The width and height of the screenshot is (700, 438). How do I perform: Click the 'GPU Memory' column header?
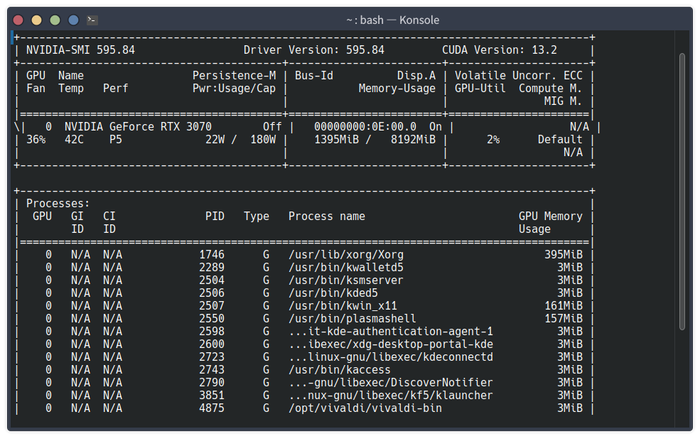(x=550, y=217)
